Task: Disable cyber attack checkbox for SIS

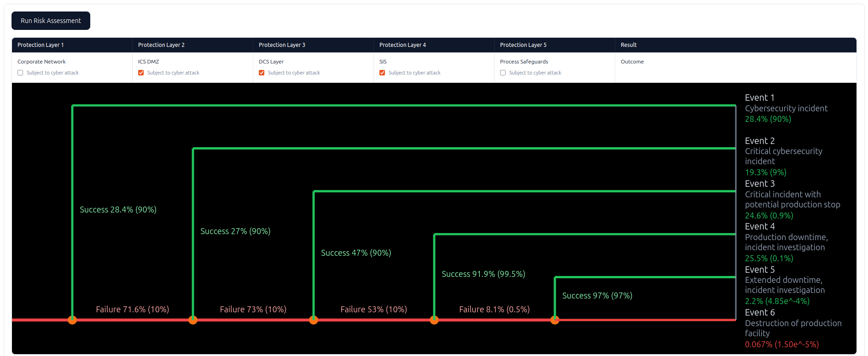Action: 382,73
